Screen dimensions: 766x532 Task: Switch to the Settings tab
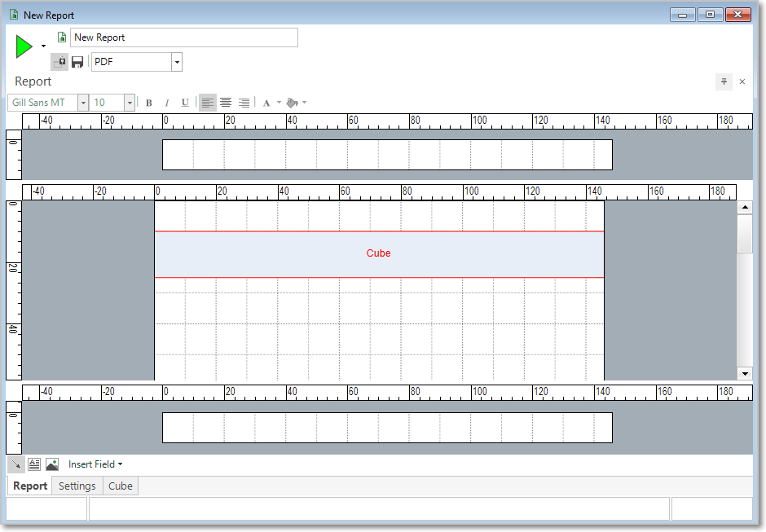pyautogui.click(x=77, y=486)
